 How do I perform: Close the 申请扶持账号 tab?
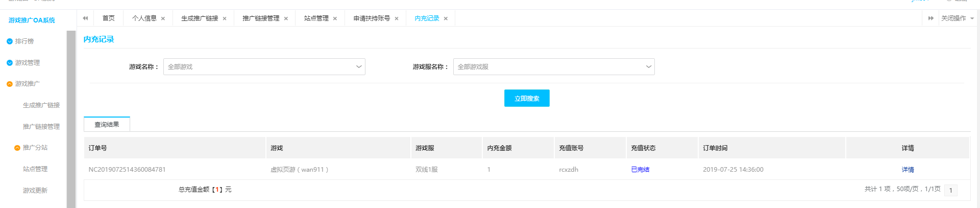point(397,19)
